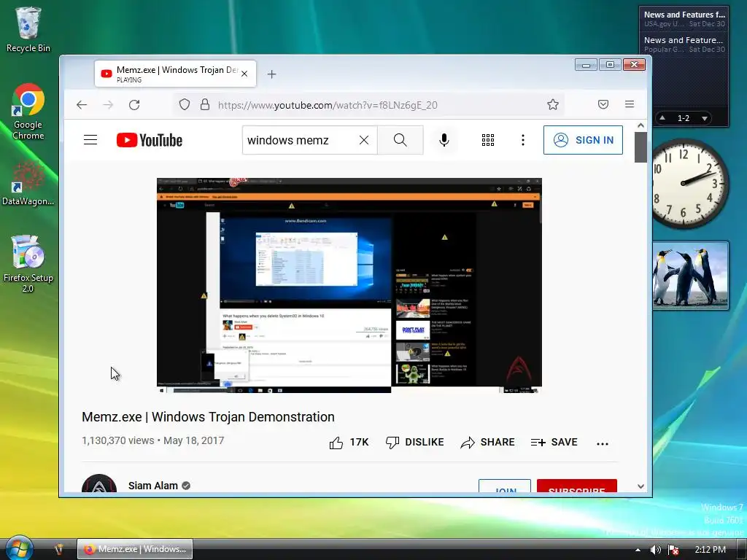747x560 pixels.
Task: Open the Action Center flag icon
Action: pos(673,550)
